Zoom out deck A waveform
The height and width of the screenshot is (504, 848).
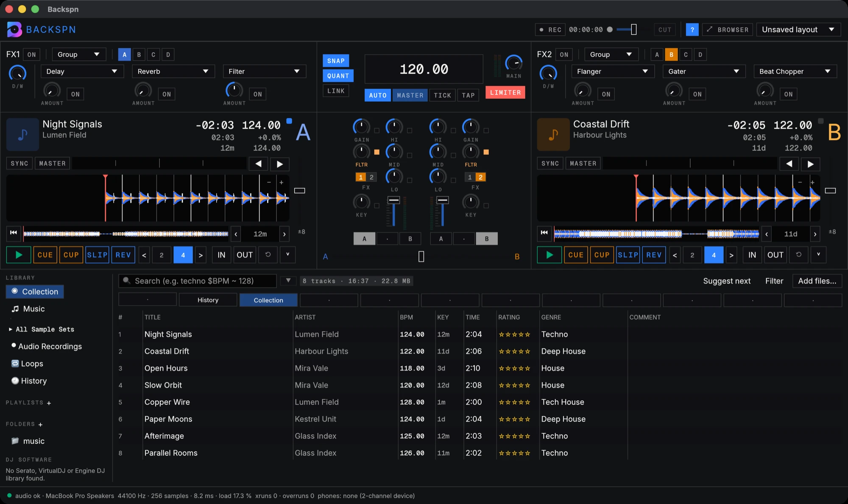click(x=269, y=182)
